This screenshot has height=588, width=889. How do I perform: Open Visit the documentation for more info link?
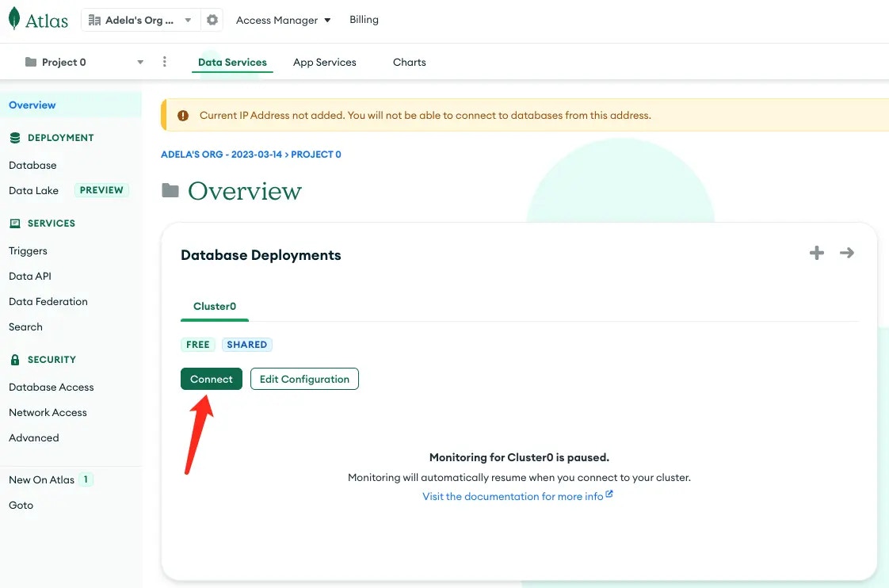pos(513,496)
